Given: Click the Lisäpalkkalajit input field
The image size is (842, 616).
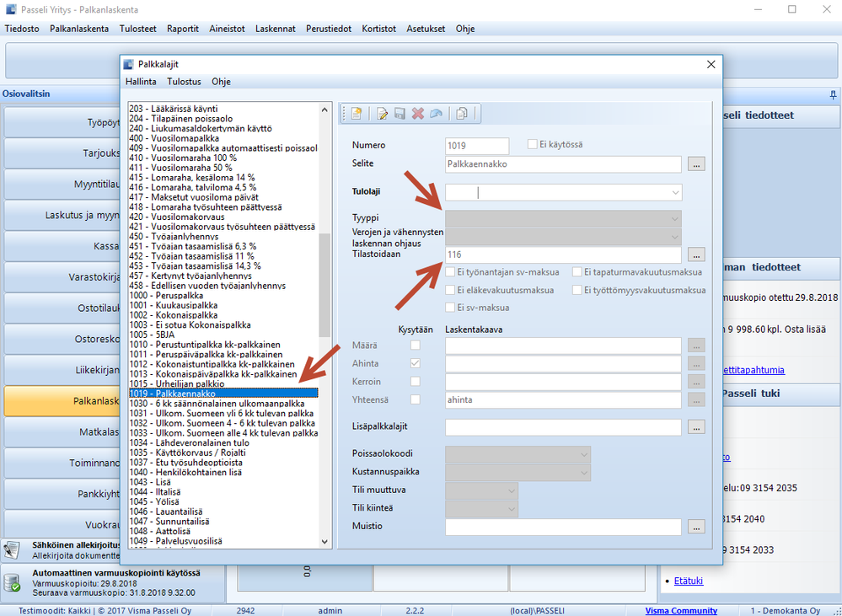Looking at the screenshot, I should coord(563,427).
